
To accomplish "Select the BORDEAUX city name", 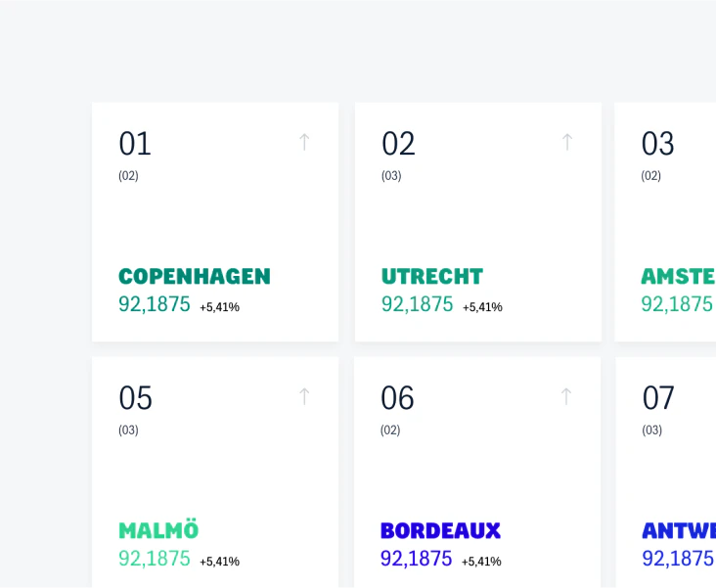I will (x=440, y=531).
